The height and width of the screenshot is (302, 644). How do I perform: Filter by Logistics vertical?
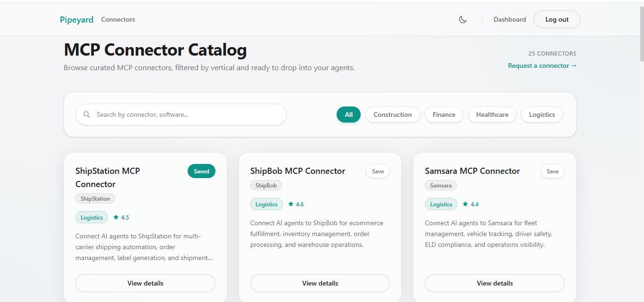(x=542, y=114)
